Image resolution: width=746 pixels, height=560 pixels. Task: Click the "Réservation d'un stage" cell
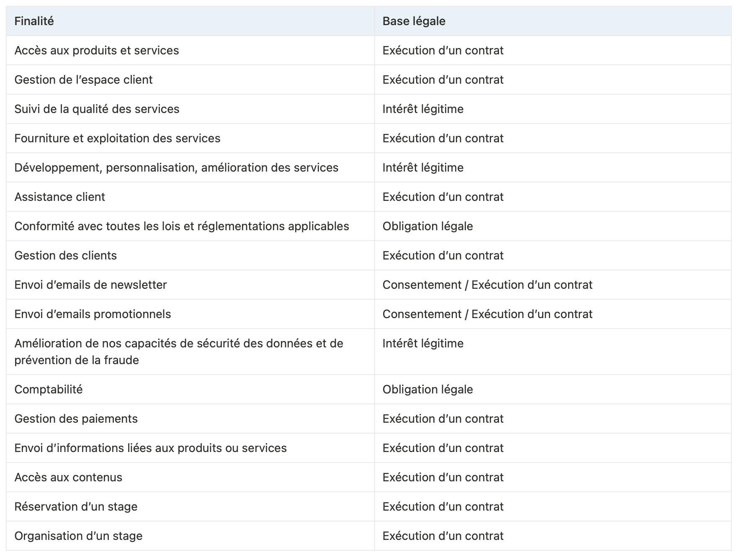point(76,507)
